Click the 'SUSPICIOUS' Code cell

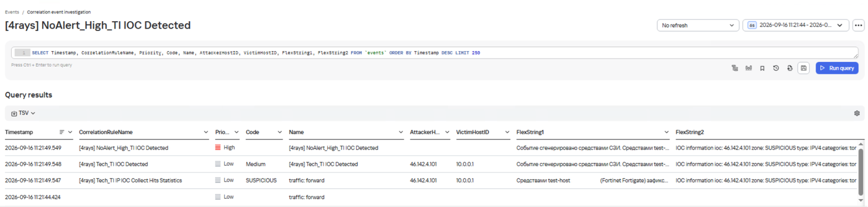pyautogui.click(x=261, y=180)
